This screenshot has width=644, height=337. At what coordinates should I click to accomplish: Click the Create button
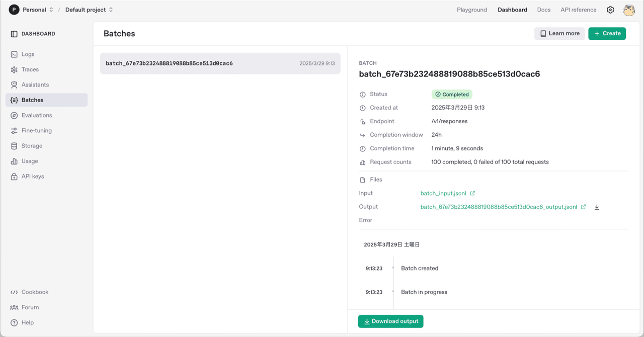tap(607, 33)
